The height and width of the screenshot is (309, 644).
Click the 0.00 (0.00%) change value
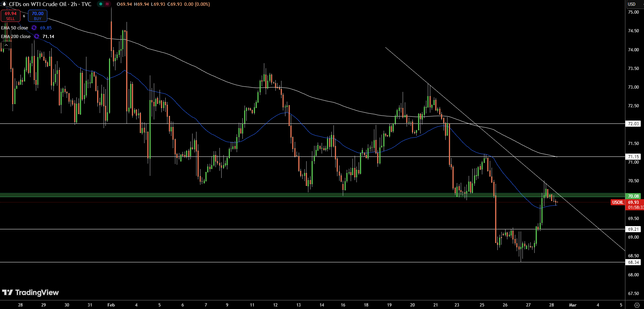[x=197, y=4]
